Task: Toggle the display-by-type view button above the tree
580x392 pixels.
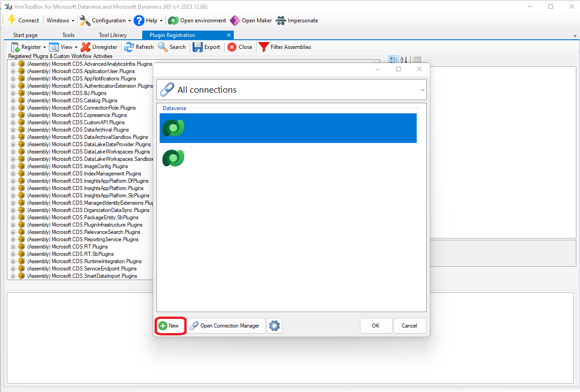Action: (x=393, y=59)
